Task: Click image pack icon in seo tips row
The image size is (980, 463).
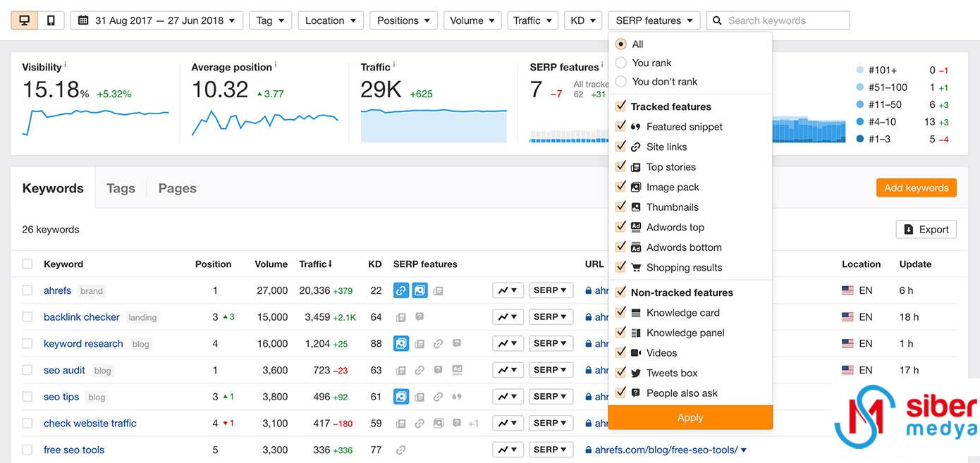Action: tap(401, 397)
